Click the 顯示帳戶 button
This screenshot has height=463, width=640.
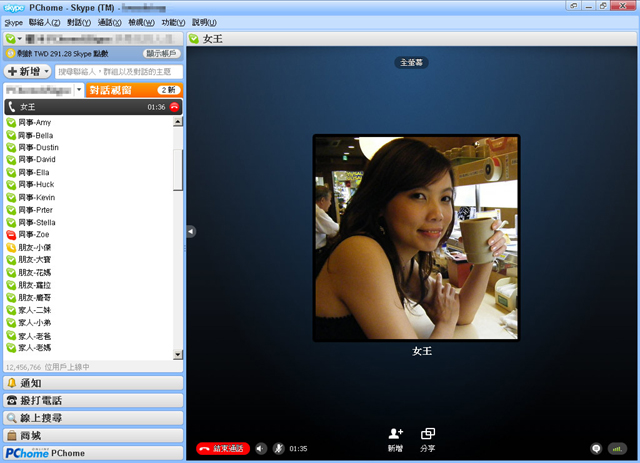pos(161,53)
